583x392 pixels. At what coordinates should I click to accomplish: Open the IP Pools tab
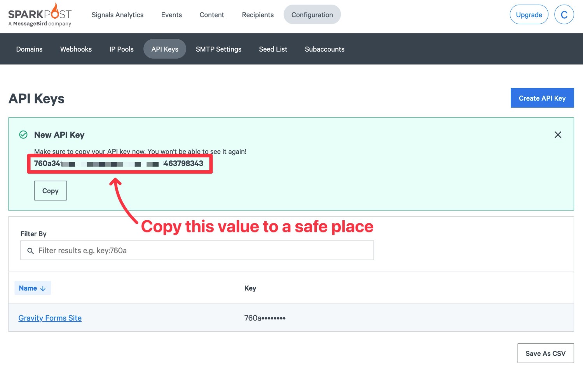click(x=121, y=49)
